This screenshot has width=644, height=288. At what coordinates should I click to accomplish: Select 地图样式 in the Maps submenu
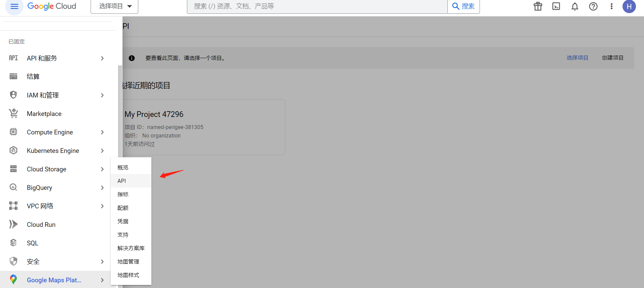tap(131, 275)
